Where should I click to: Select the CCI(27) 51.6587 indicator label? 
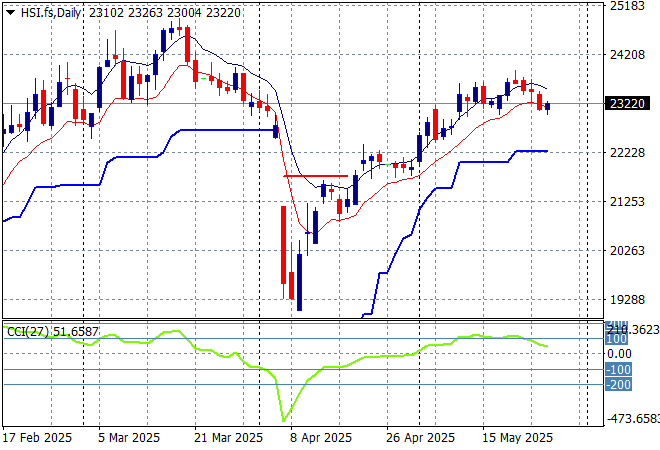(53, 332)
